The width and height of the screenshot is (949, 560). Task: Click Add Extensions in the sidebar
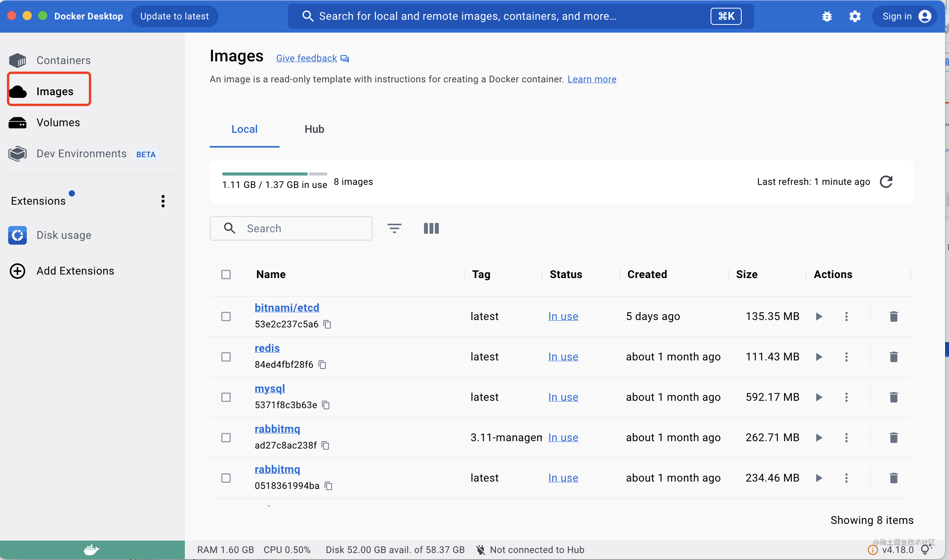pos(75,271)
